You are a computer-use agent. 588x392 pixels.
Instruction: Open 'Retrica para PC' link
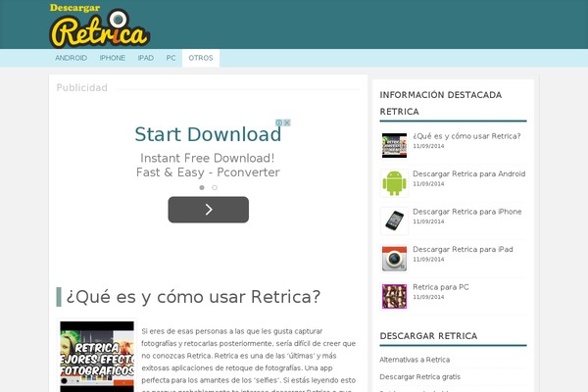click(441, 287)
